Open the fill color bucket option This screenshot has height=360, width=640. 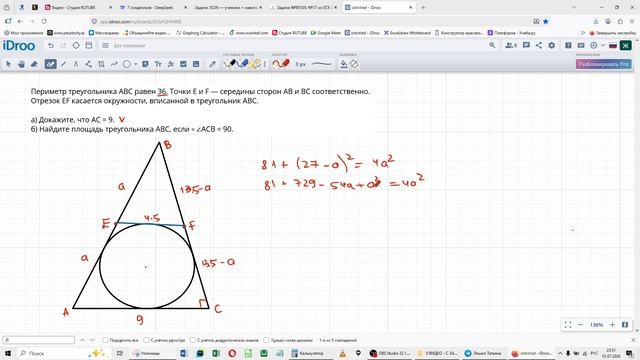click(x=344, y=64)
